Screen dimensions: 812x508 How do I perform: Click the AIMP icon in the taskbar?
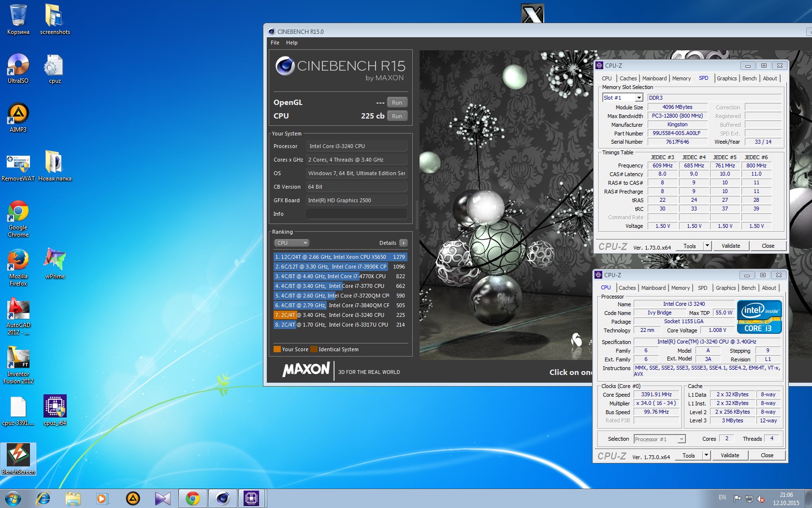[133, 498]
